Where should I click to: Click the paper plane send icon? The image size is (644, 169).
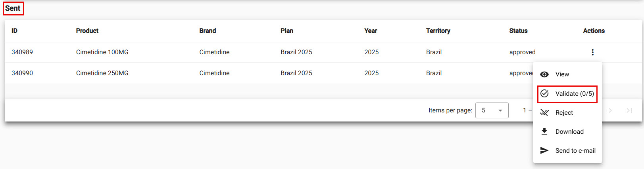coord(544,150)
